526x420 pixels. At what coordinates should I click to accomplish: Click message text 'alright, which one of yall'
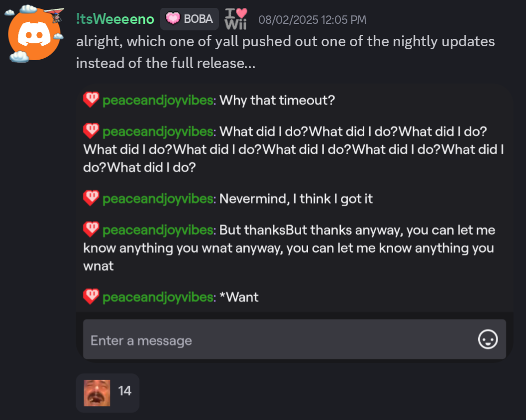pos(158,42)
